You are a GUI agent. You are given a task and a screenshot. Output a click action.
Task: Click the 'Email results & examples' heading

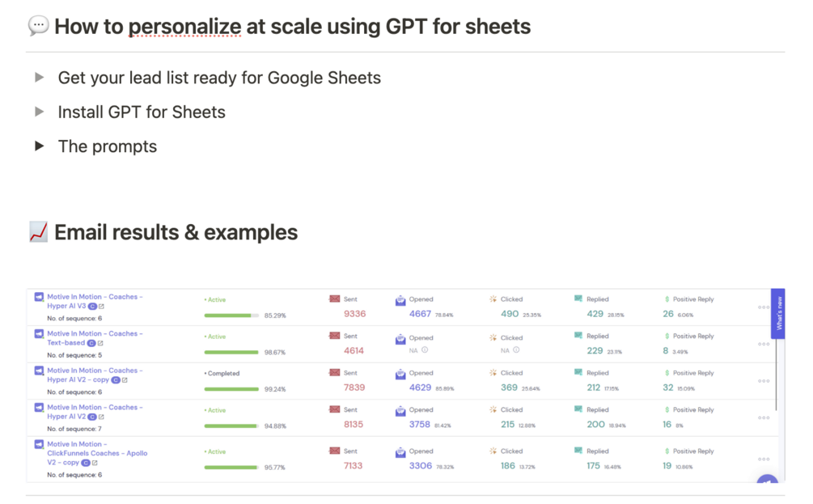click(x=176, y=233)
